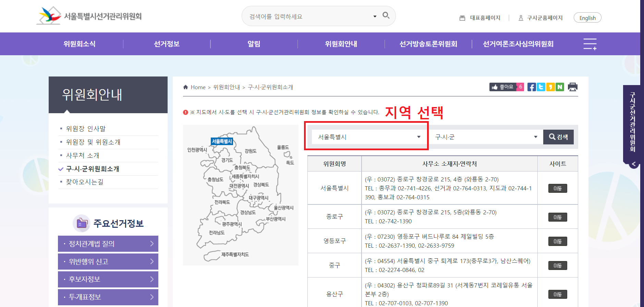Open 찾아오시는길 in sidebar
Viewport: 644px width, 307px height.
(x=85, y=182)
